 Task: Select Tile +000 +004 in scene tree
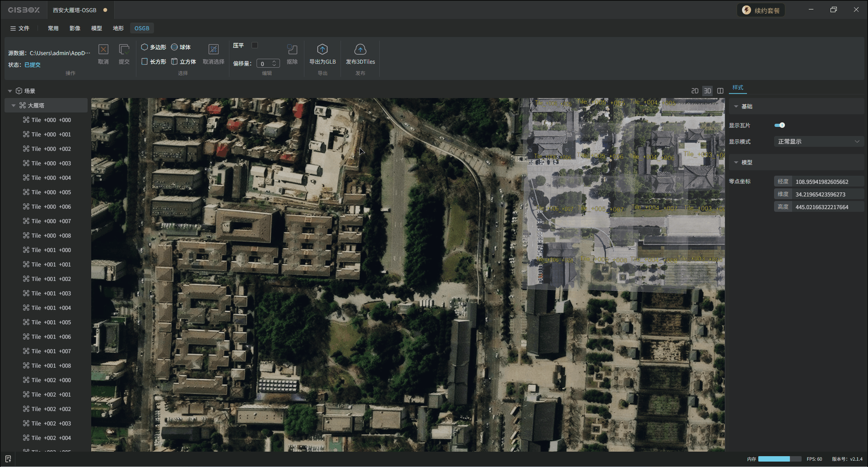pos(51,177)
